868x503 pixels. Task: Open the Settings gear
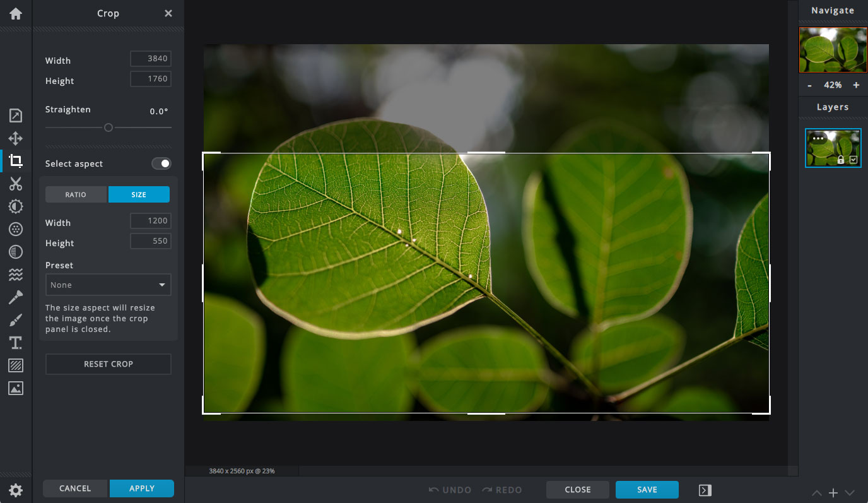click(x=16, y=490)
